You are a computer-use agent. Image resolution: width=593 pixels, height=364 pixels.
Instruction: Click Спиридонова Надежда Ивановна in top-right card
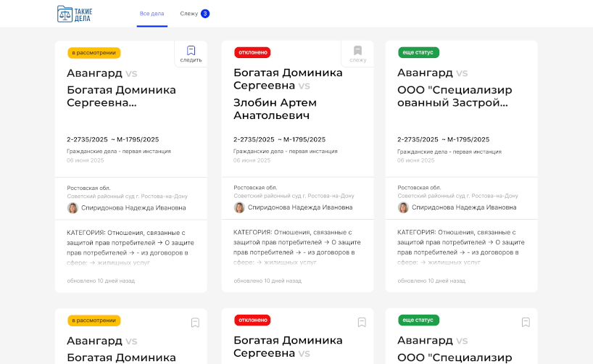point(464,207)
